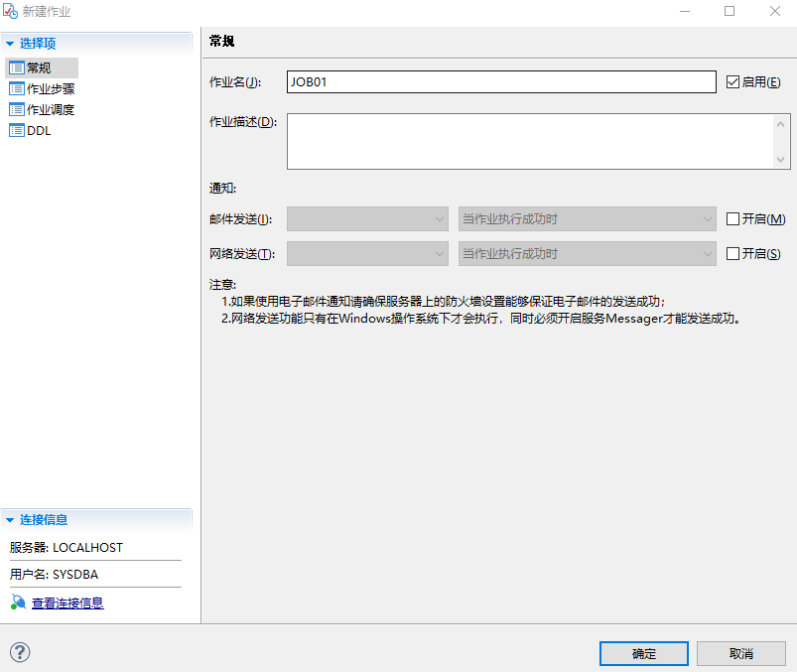
Task: Select the DDL page in the sidebar
Action: 35,130
